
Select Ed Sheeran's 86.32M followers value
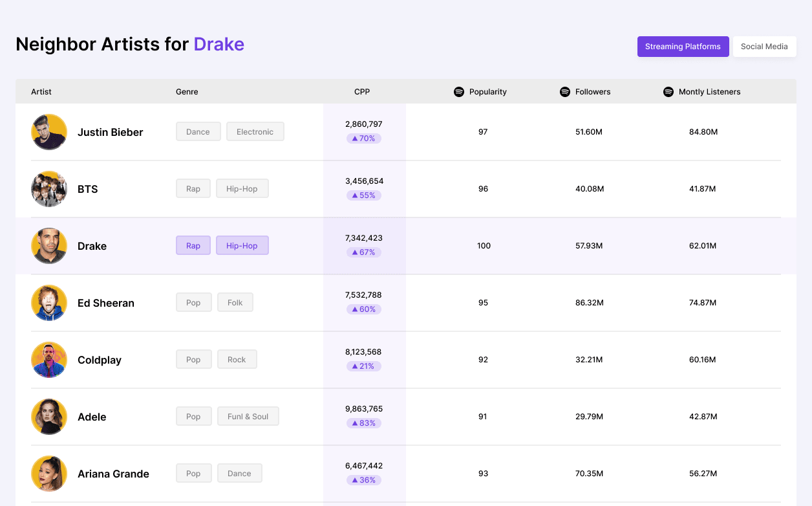589,303
